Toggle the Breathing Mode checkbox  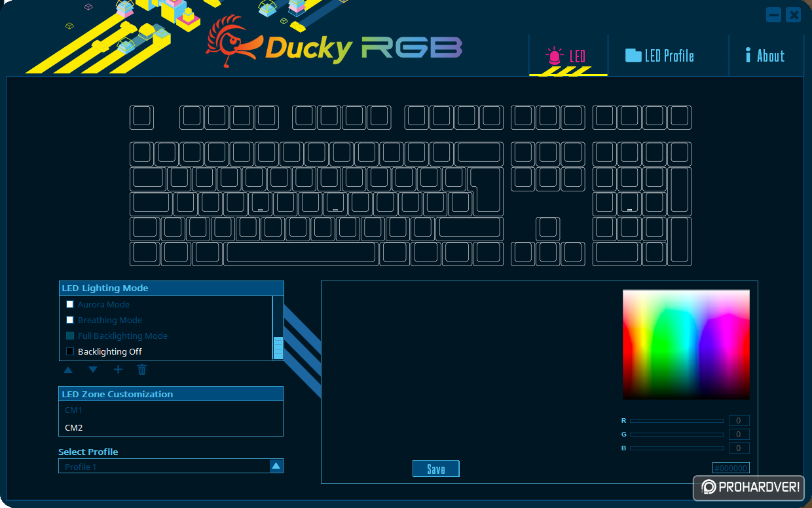click(70, 320)
